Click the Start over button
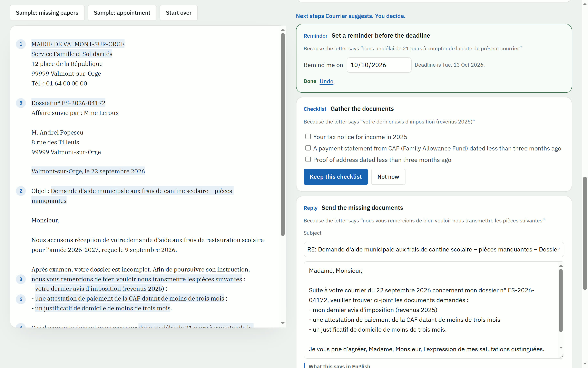The height and width of the screenshot is (368, 588). (x=179, y=13)
